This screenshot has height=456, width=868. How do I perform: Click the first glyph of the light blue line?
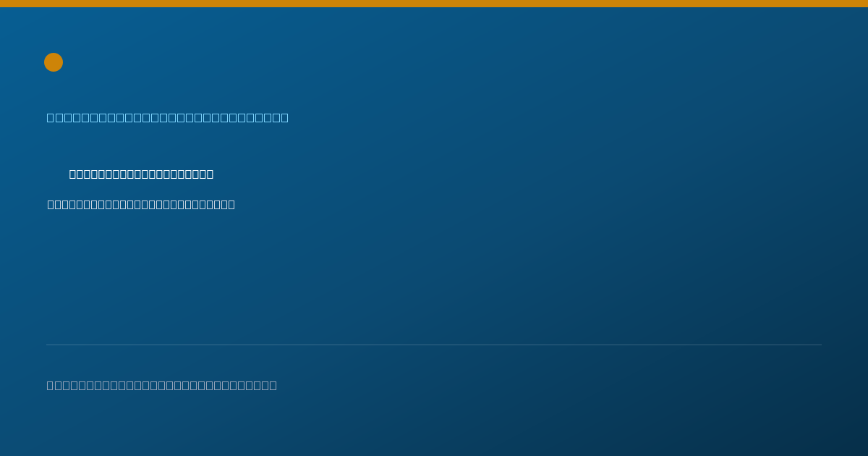(51, 117)
